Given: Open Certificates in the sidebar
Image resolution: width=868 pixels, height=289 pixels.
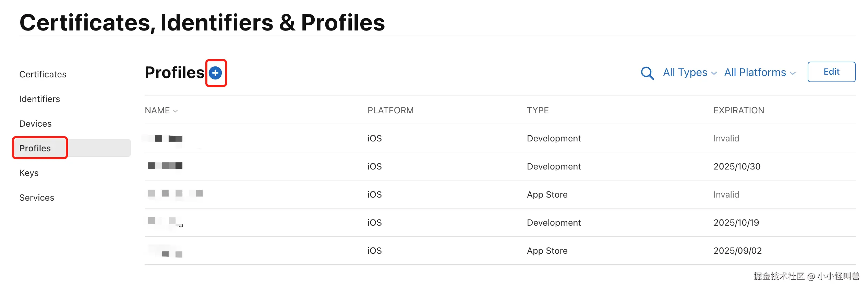Looking at the screenshot, I should click(43, 74).
